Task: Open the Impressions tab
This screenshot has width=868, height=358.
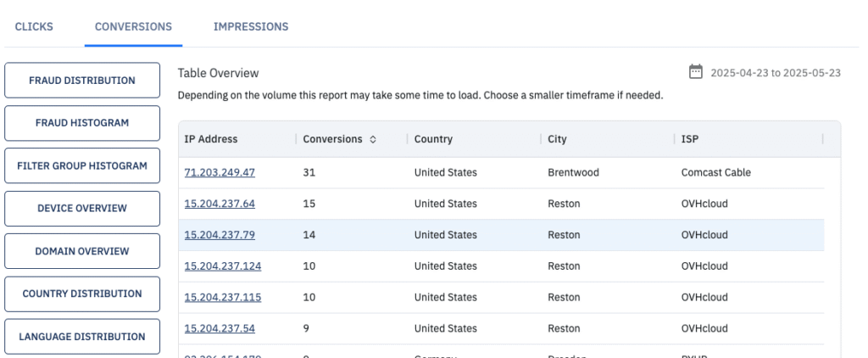Action: pos(251,26)
